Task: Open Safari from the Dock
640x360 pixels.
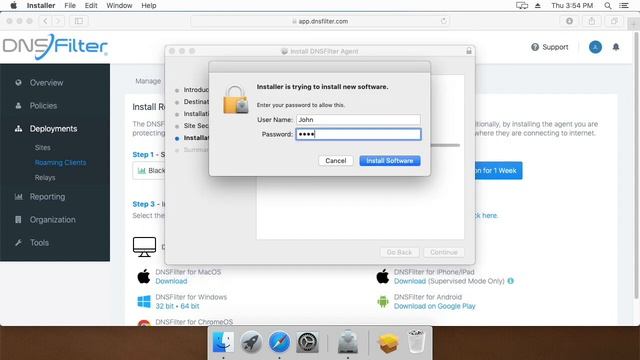Action: (x=279, y=342)
